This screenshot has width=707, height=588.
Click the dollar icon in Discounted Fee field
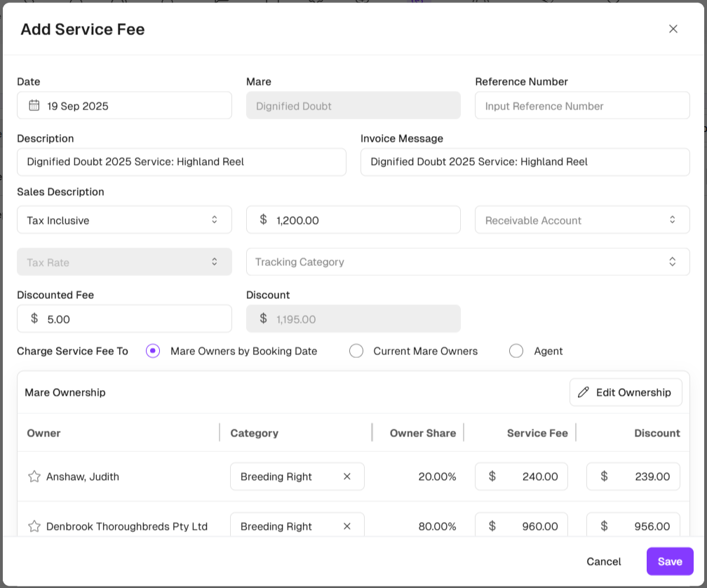34,319
